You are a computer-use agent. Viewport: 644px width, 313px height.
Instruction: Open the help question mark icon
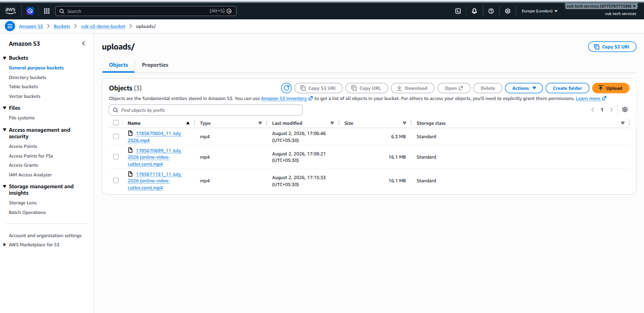click(x=491, y=11)
